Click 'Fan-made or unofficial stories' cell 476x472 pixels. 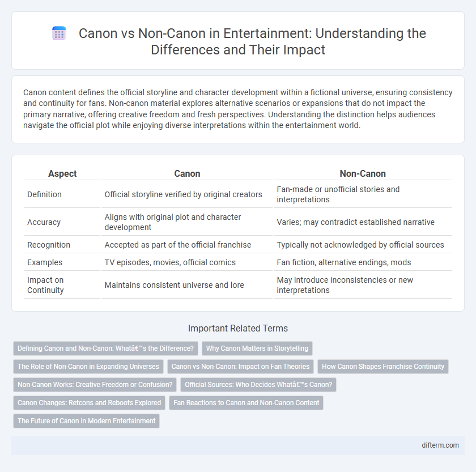click(363, 194)
